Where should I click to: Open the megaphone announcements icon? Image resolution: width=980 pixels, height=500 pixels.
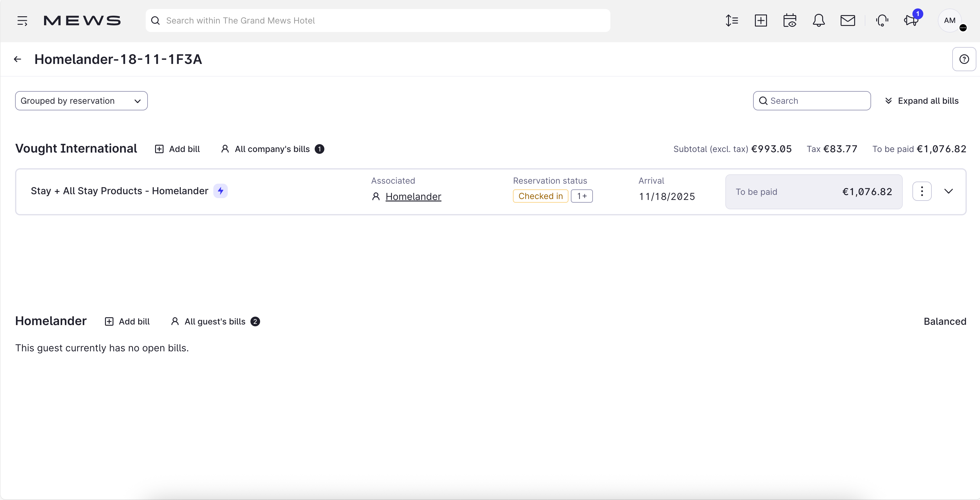click(x=911, y=21)
